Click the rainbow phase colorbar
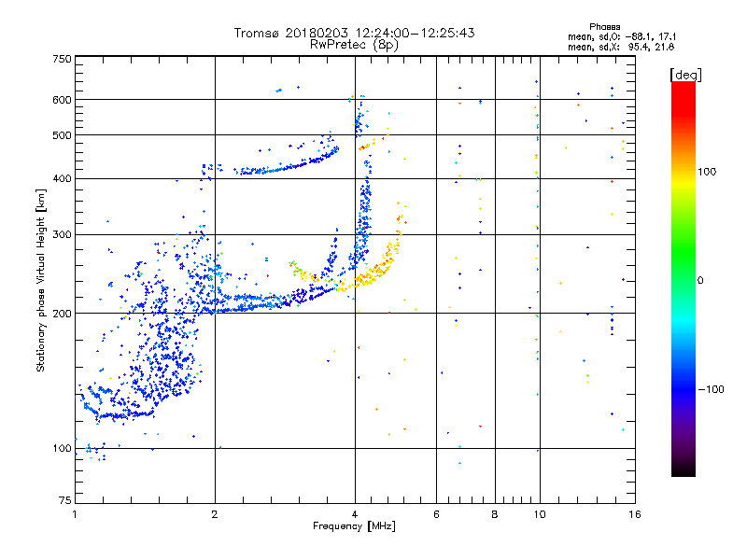 tap(684, 278)
